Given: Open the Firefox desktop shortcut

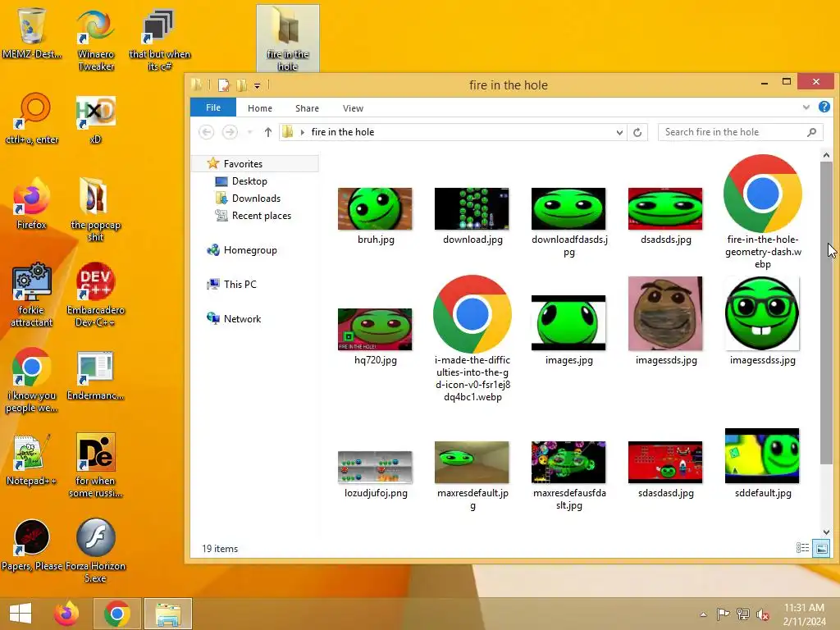Looking at the screenshot, I should point(32,204).
